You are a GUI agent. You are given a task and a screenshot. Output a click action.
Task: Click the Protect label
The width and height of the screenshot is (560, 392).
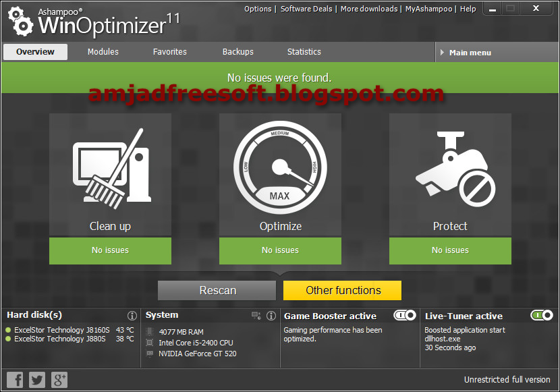coord(450,226)
